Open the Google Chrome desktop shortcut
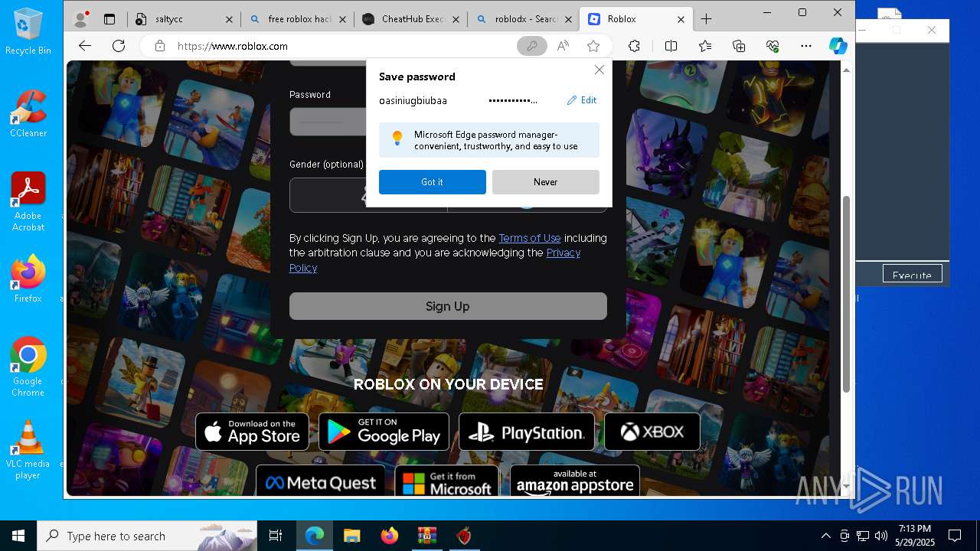Viewport: 980px width, 551px height. (x=28, y=367)
